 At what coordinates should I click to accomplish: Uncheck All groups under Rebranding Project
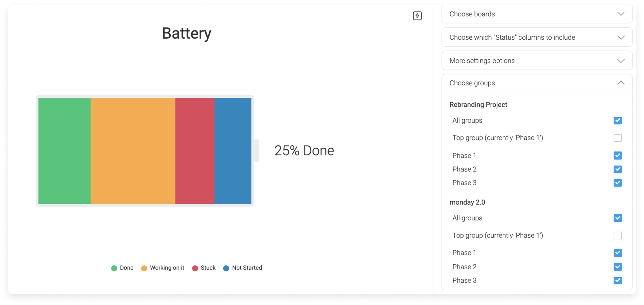(x=618, y=120)
